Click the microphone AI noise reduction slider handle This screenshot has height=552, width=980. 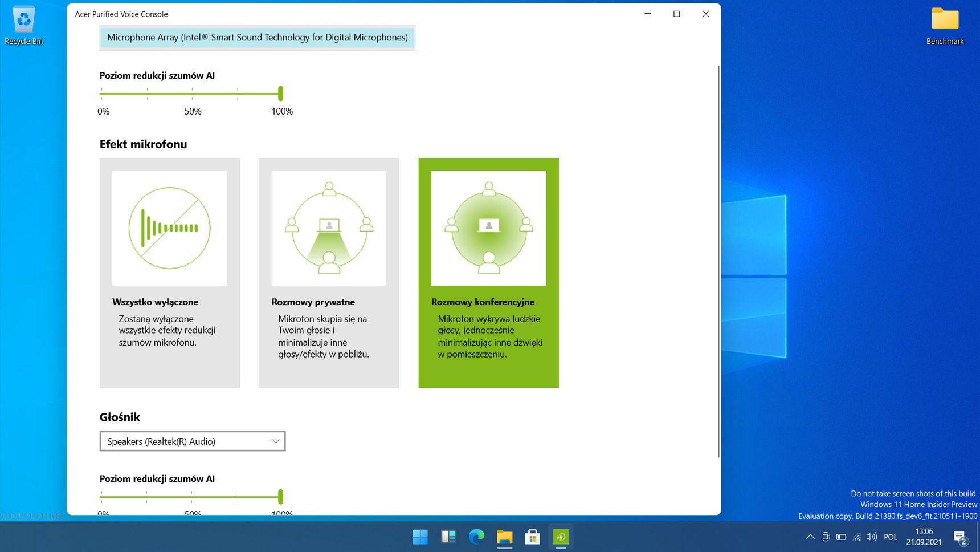[x=280, y=94]
